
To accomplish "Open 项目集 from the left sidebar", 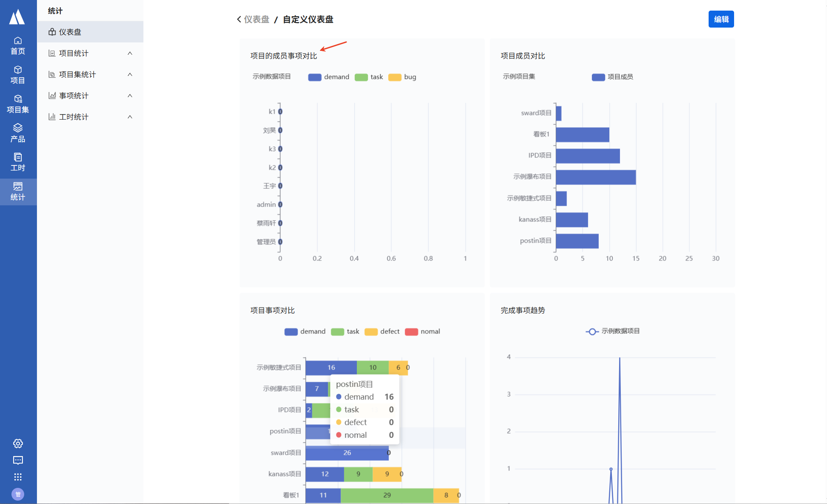I will coord(18,104).
